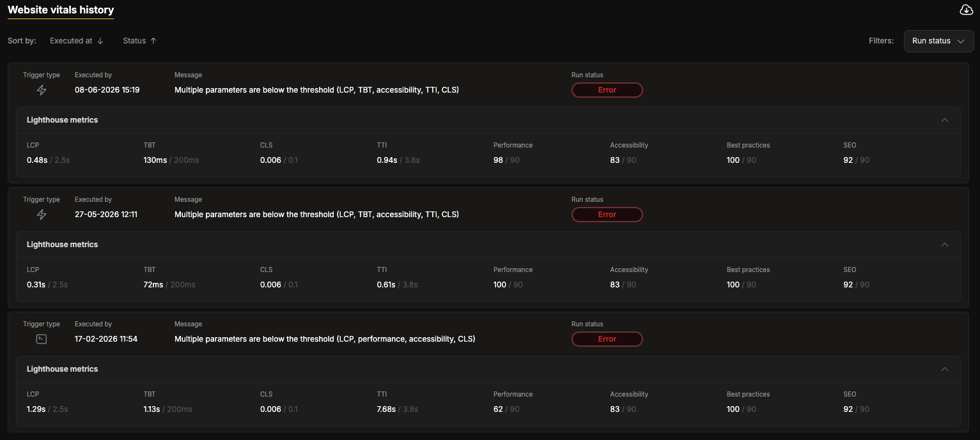Click Error status badge of 27-05-2026 run

tap(607, 215)
